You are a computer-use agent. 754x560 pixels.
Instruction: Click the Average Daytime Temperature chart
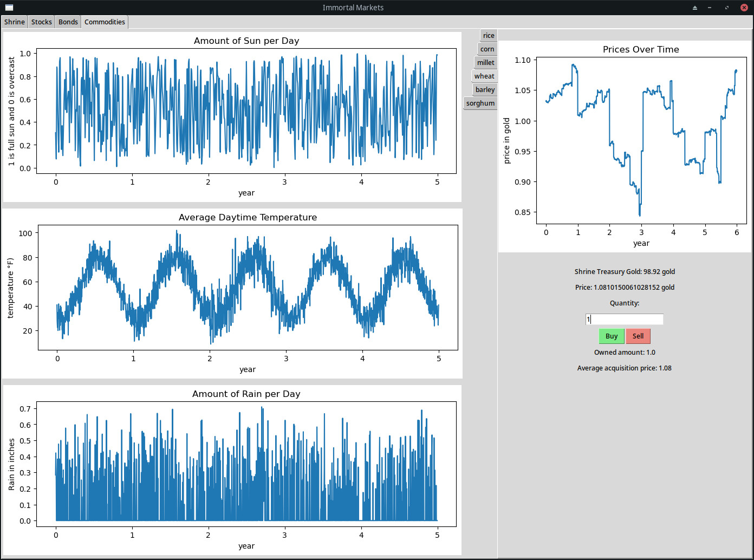(x=248, y=288)
